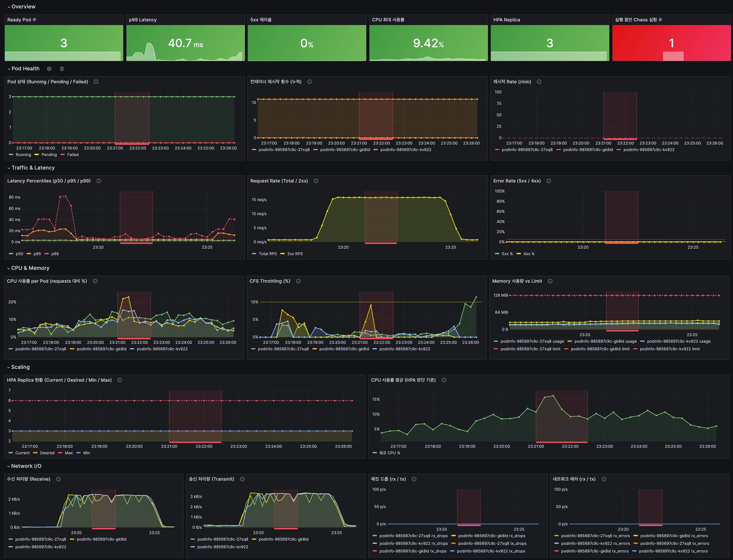Click the 9.42% CPU stat value
The height and width of the screenshot is (560, 733).
click(x=428, y=43)
